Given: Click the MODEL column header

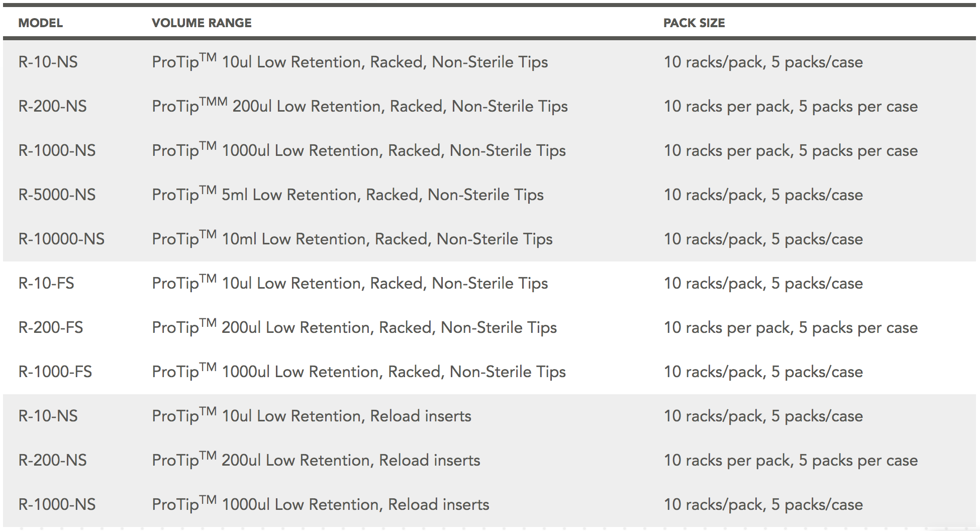Looking at the screenshot, I should pyautogui.click(x=41, y=23).
